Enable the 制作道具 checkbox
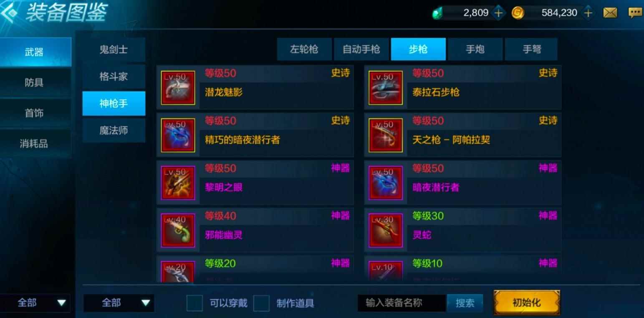The width and height of the screenshot is (644, 318). click(x=261, y=303)
